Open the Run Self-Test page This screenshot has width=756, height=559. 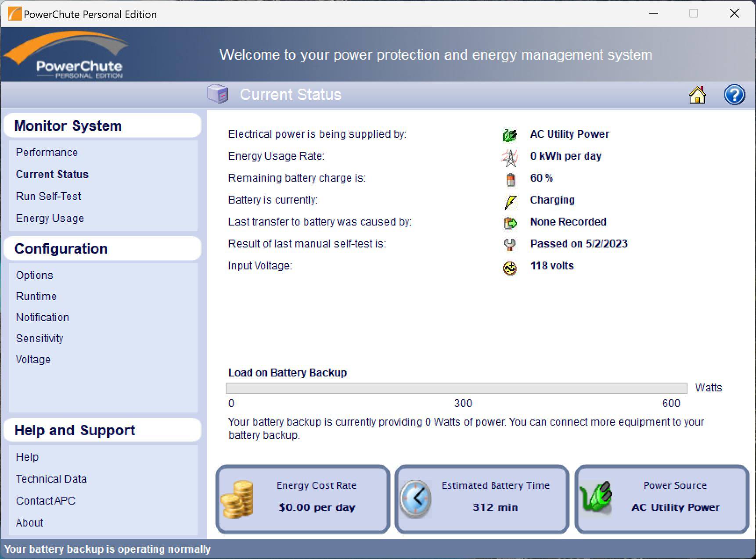pyautogui.click(x=48, y=196)
